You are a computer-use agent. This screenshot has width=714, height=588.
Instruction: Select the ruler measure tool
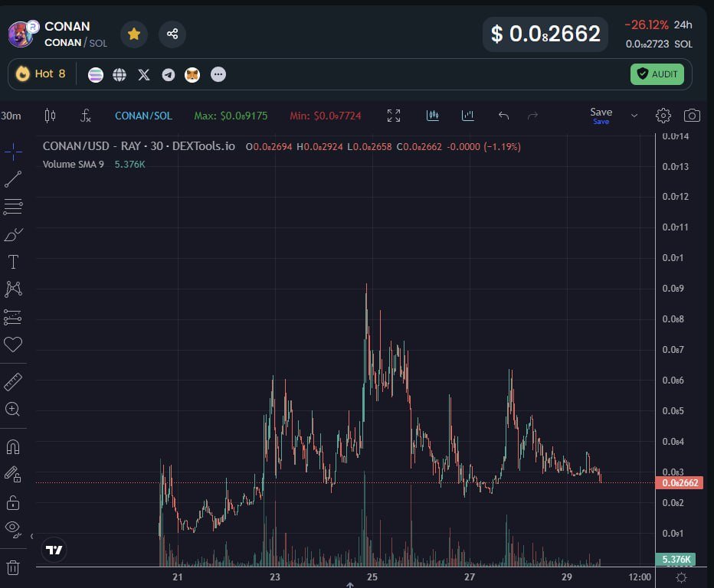coord(13,382)
